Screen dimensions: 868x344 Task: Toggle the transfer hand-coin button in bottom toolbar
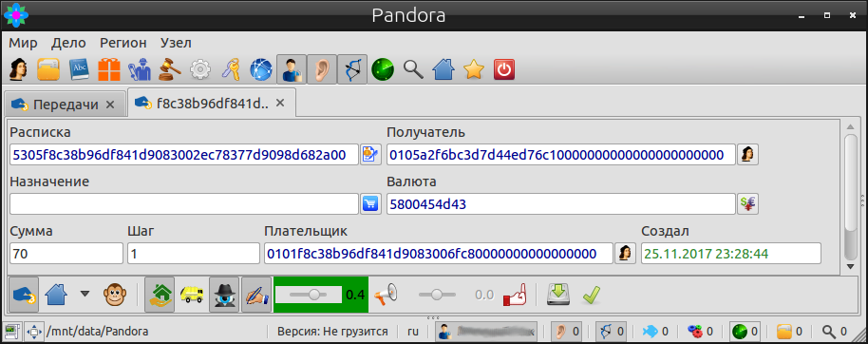pyautogui.click(x=24, y=295)
